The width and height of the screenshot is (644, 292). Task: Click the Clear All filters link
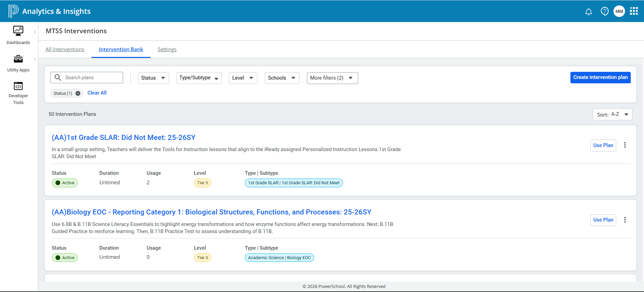pos(97,93)
